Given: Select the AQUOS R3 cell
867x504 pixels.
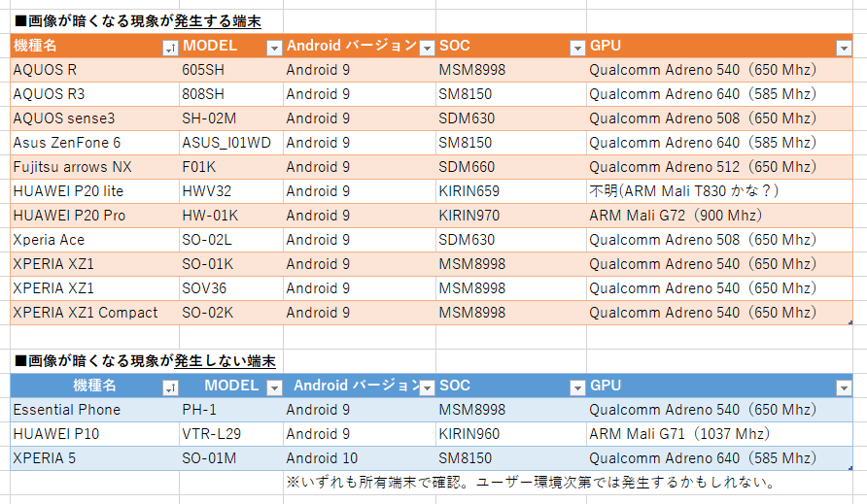Looking at the screenshot, I should tap(94, 94).
